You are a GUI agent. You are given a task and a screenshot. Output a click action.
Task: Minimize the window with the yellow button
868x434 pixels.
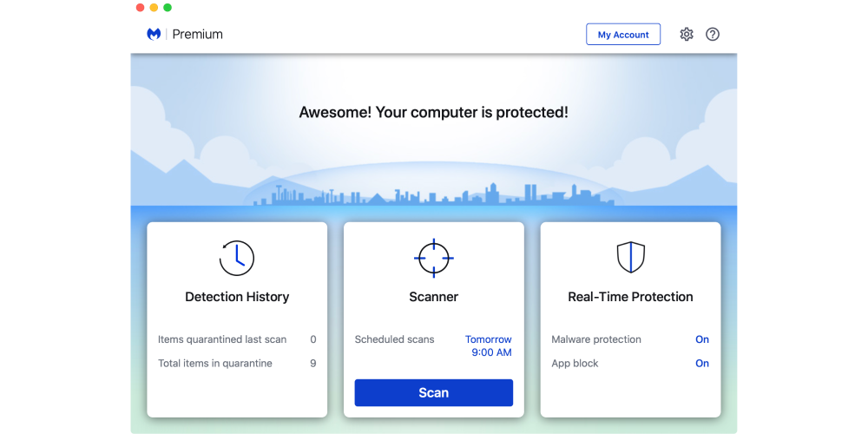pos(154,8)
